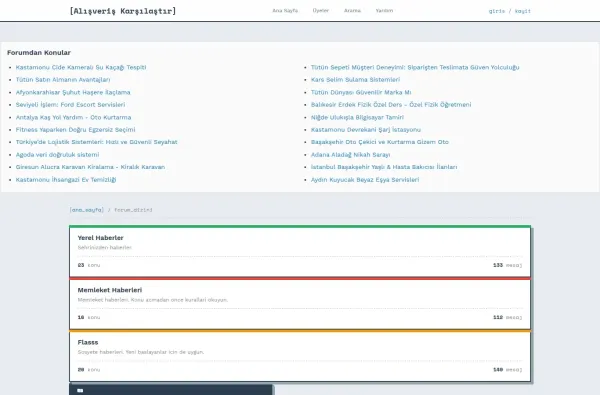Open topic Fitness Yaparken Doğru Egzersiz Seçimi

[75, 130]
